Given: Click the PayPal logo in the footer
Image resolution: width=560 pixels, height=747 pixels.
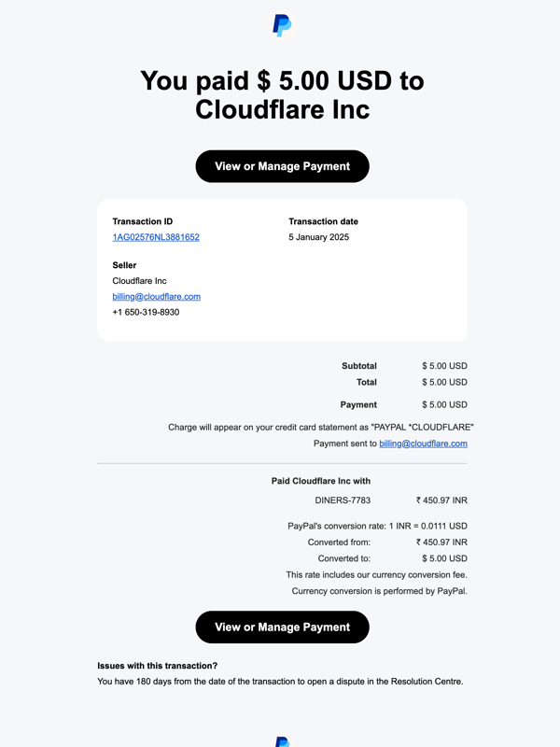Looking at the screenshot, I should coord(282,741).
